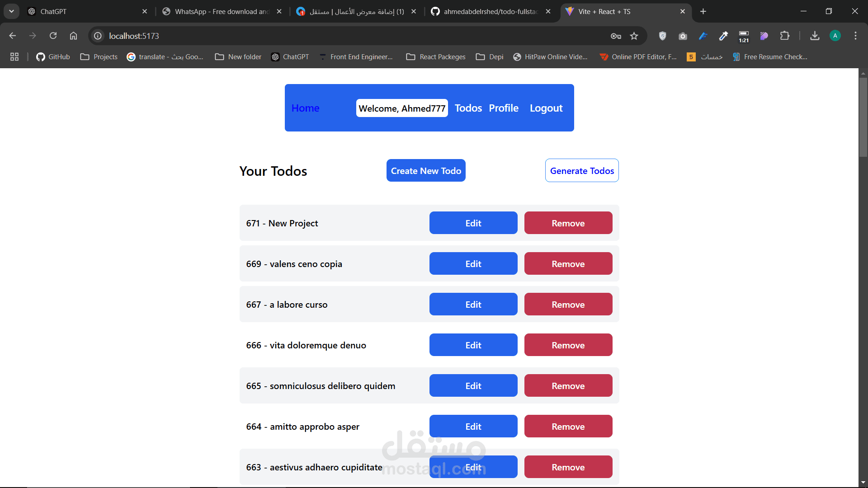The height and width of the screenshot is (488, 868).
Task: Click the browser reload page icon
Action: point(53,36)
